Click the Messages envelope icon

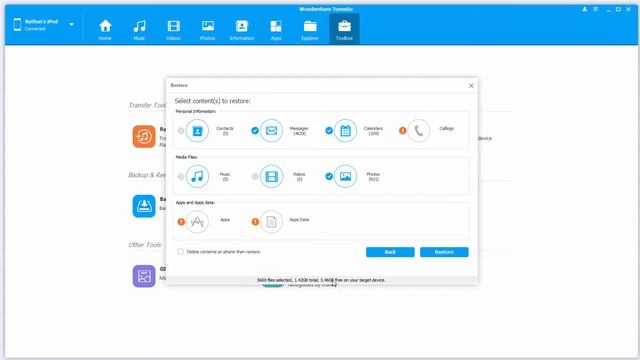271,131
